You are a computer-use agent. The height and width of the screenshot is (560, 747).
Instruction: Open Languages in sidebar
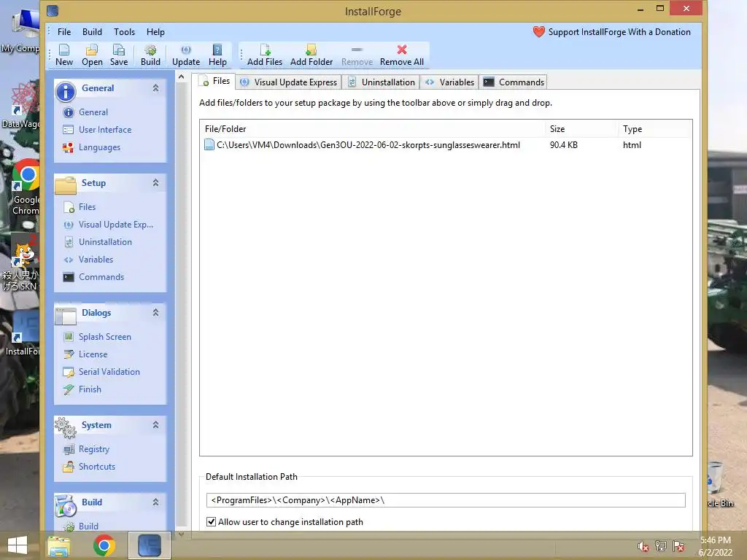click(x=99, y=147)
